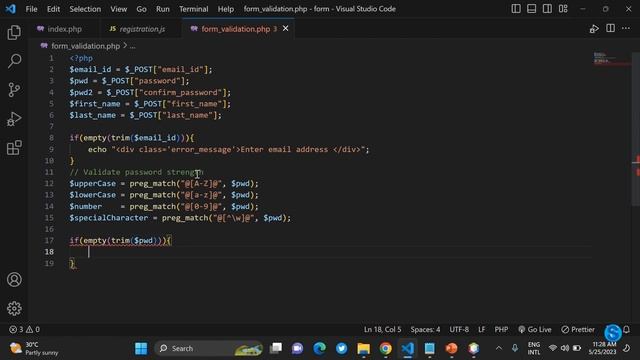The image size is (640, 360).
Task: Open the Go menu
Action: [141, 9]
